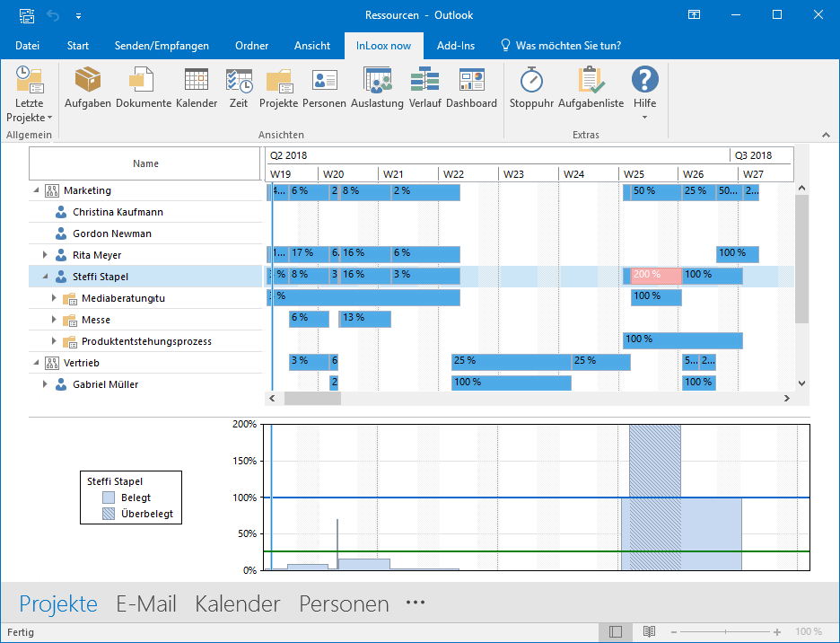Switch to normal view in status bar
Image resolution: width=840 pixels, height=643 pixels.
click(616, 631)
